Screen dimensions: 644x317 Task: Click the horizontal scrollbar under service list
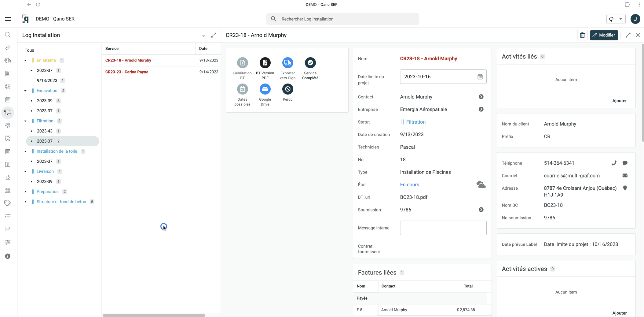154,315
